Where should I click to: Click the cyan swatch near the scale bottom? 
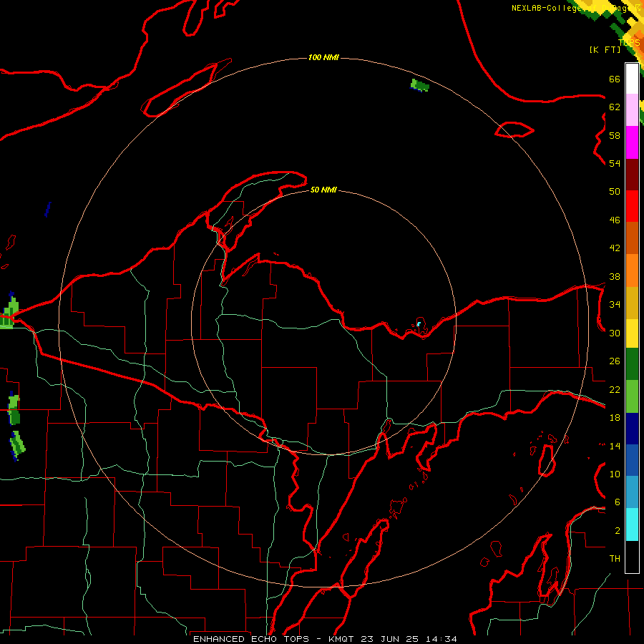point(632,525)
